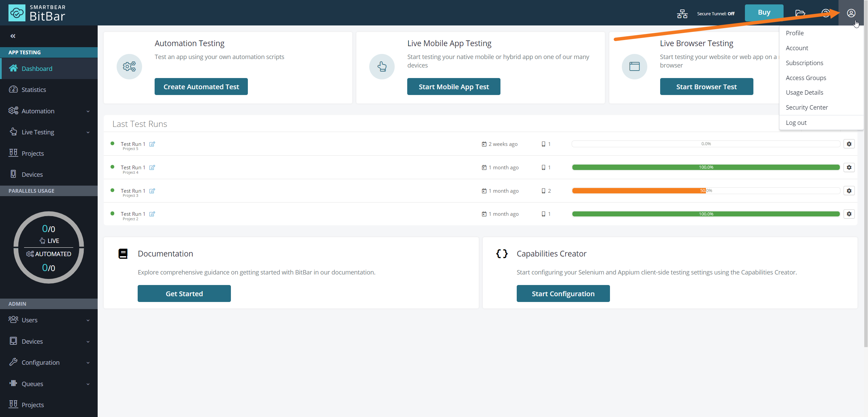Click edit icon for Project 3 test run
Image resolution: width=868 pixels, height=417 pixels.
coord(152,191)
